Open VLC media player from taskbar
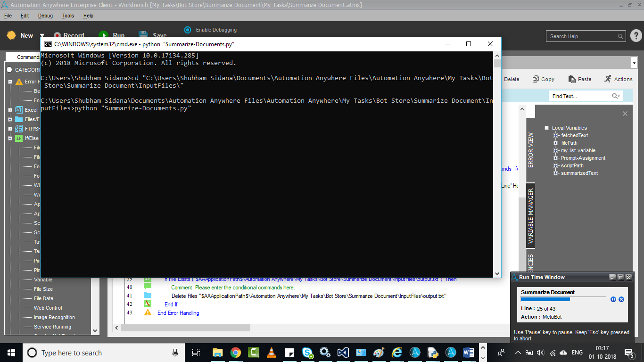This screenshot has width=644, height=362. click(x=272, y=353)
